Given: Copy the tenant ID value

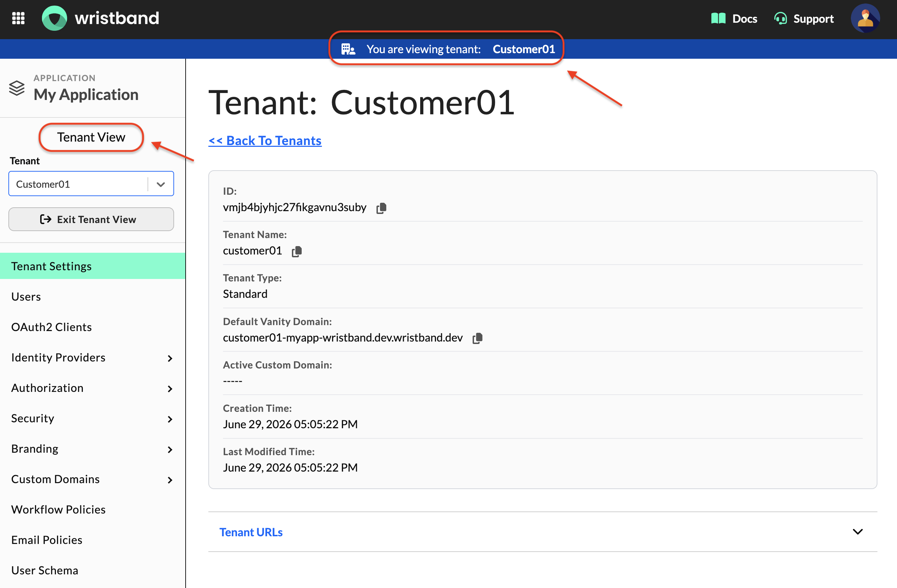Looking at the screenshot, I should tap(381, 208).
